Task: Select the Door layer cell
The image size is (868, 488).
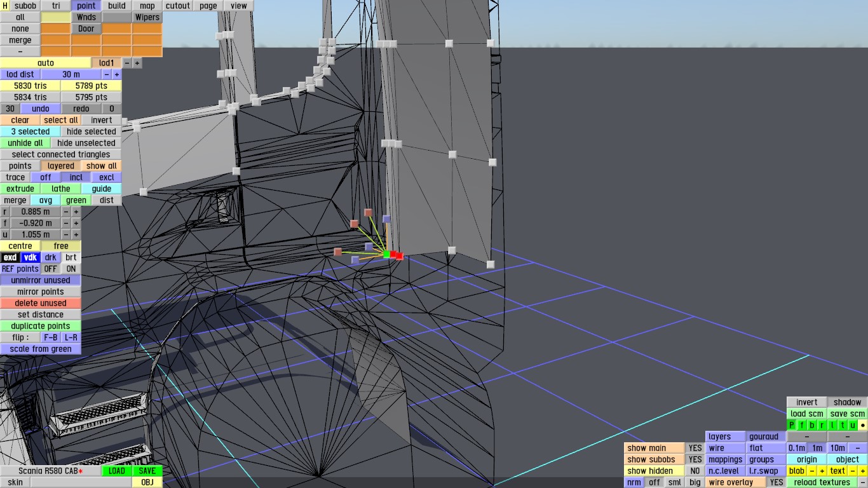Action: tap(86, 29)
